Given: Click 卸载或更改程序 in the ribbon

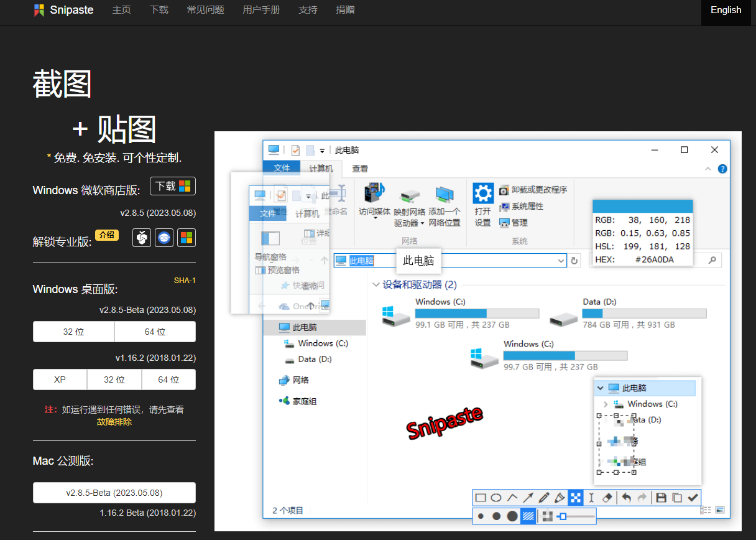Looking at the screenshot, I should point(533,190).
